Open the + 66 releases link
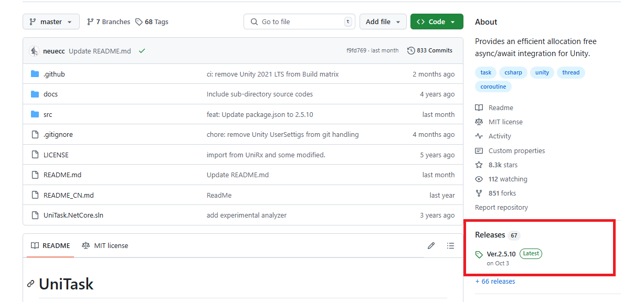644x302 pixels. tap(495, 282)
